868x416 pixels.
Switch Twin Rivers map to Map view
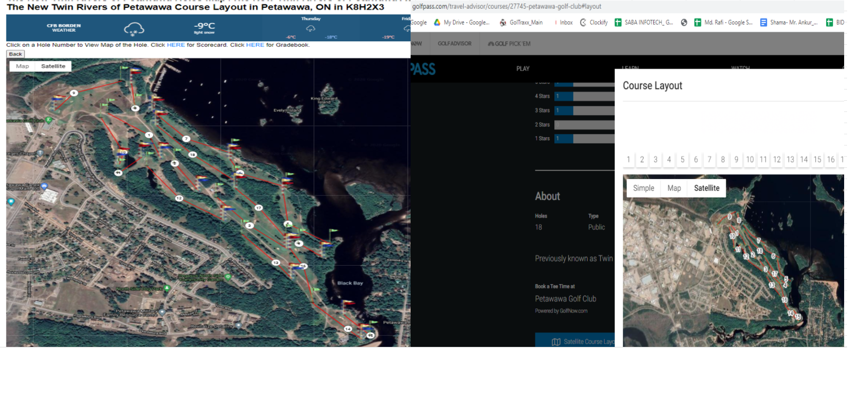coord(22,66)
